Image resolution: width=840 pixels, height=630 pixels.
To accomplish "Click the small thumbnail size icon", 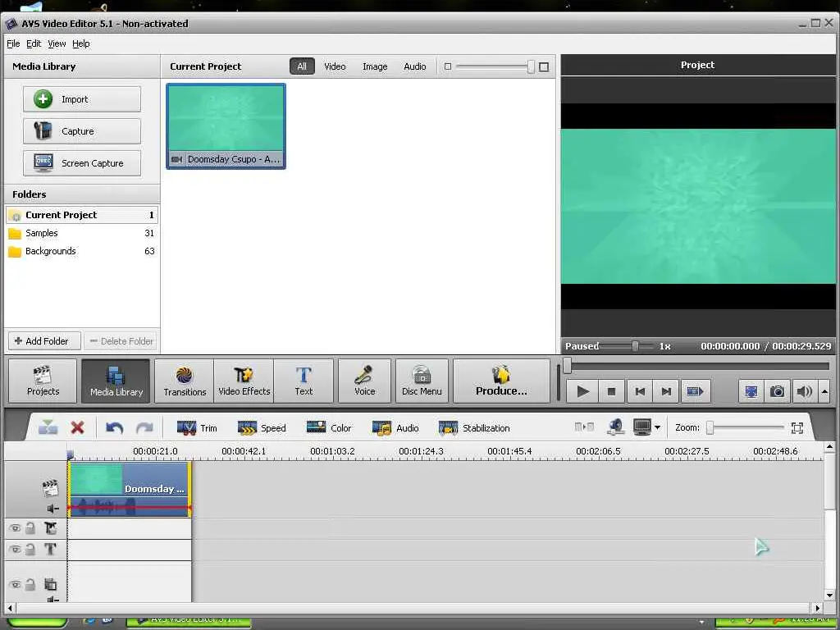I will [x=448, y=66].
